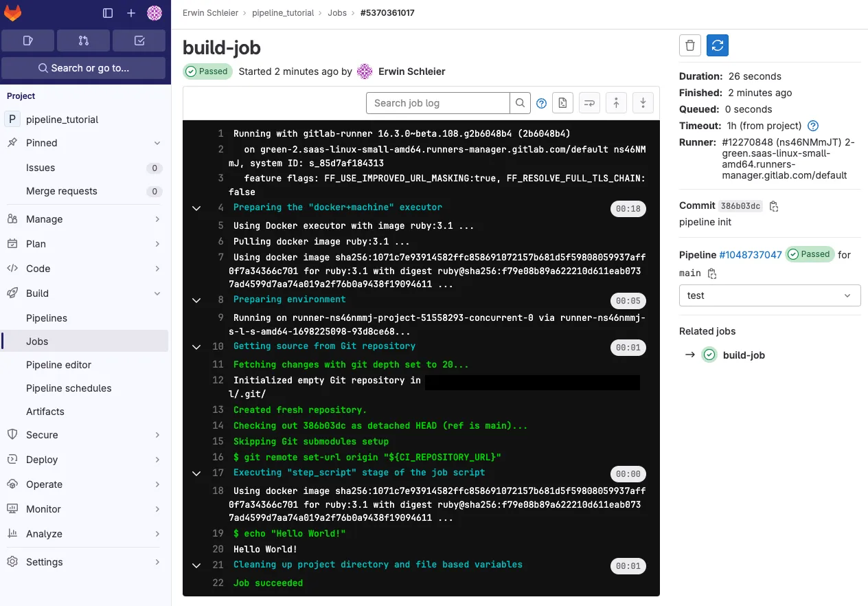Image resolution: width=868 pixels, height=606 pixels.
Task: Click the job log search magnifier button
Action: pos(521,103)
